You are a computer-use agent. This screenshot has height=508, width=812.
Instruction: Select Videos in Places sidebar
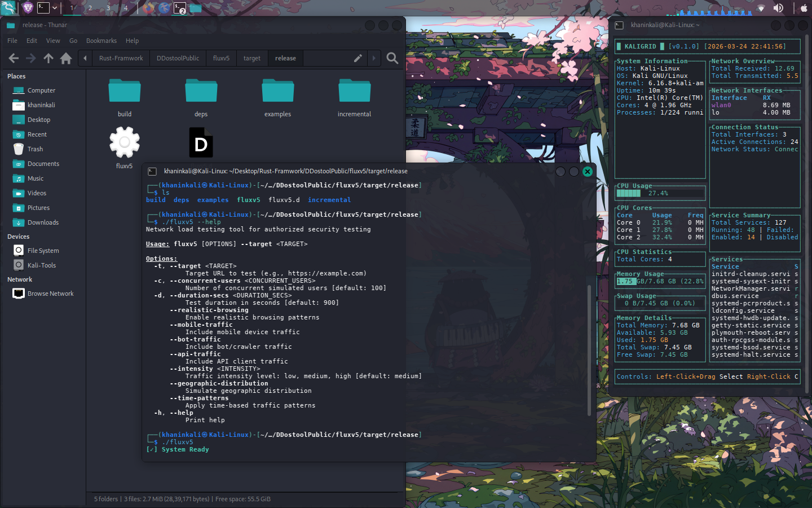43,193
